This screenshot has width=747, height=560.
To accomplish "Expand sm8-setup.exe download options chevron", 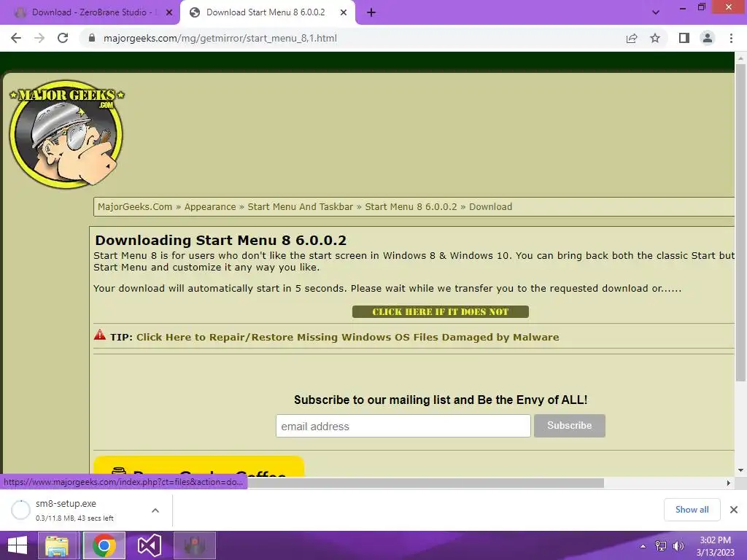I will click(x=155, y=510).
